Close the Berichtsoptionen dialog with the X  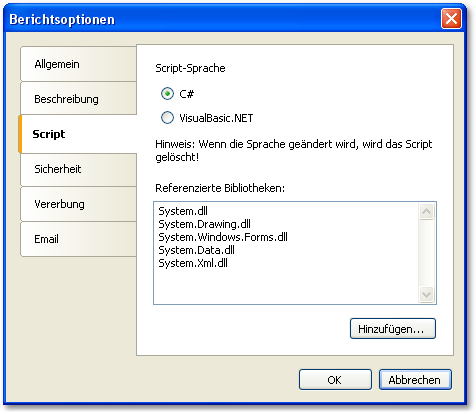tap(451, 19)
